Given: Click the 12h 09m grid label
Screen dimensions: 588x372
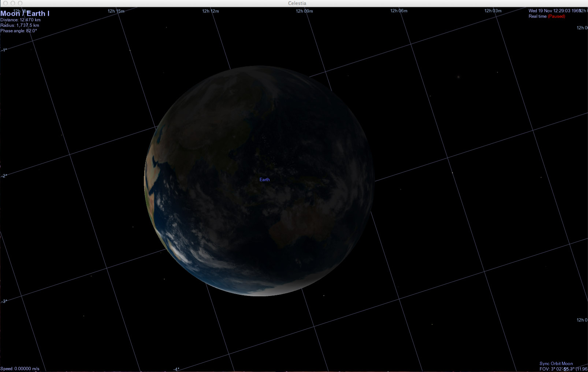Looking at the screenshot, I should coord(304,11).
